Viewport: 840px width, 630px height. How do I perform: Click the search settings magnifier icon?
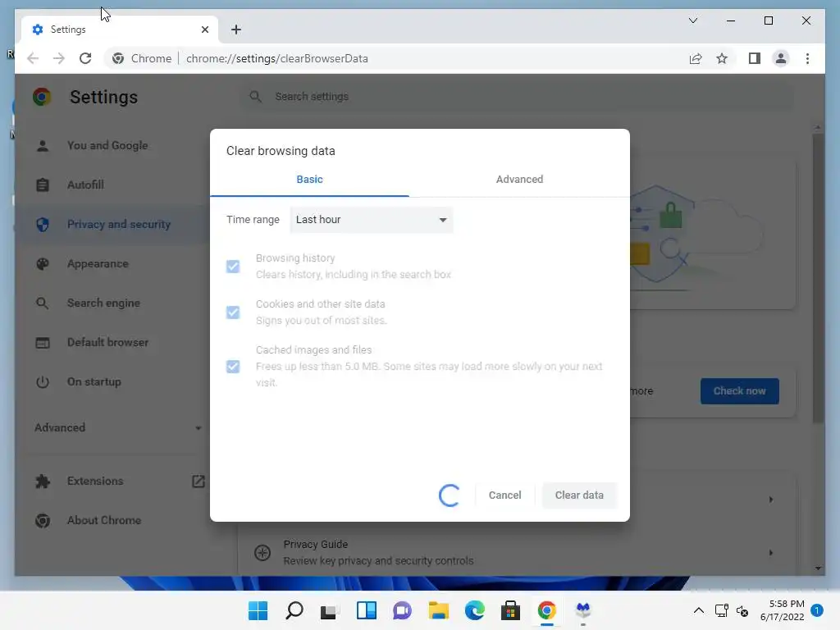(256, 97)
